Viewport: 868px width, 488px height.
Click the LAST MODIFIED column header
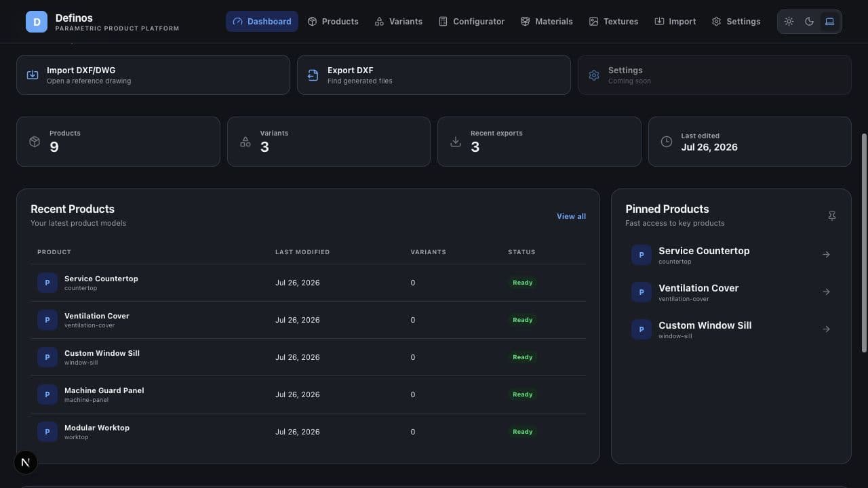pyautogui.click(x=302, y=252)
